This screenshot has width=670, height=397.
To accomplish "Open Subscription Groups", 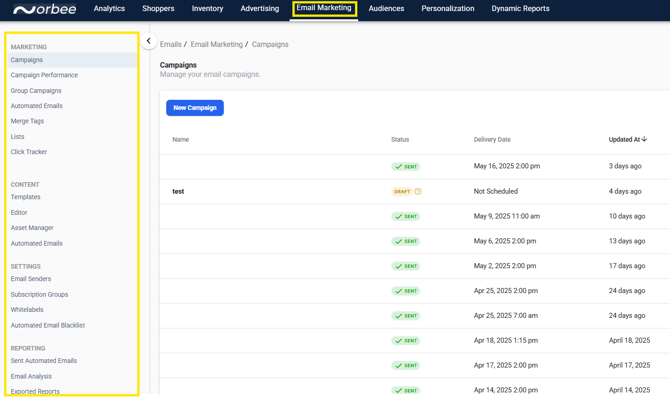I will [39, 294].
